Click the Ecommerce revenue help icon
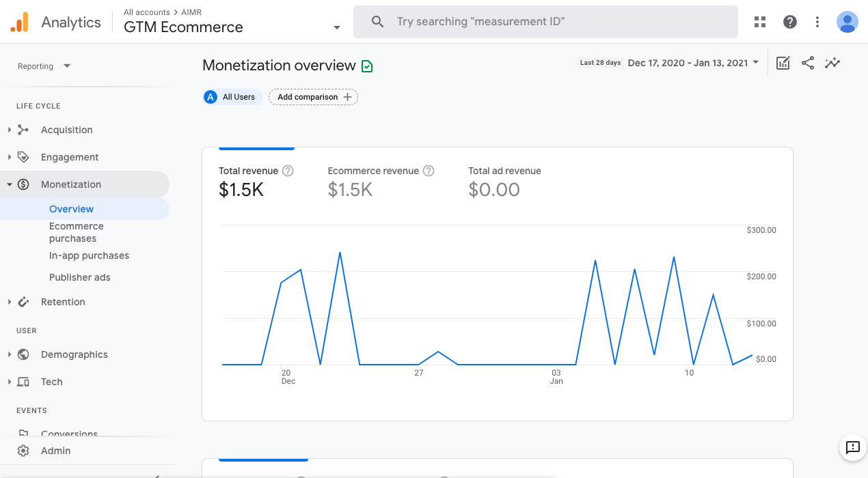This screenshot has width=868, height=478. click(429, 171)
